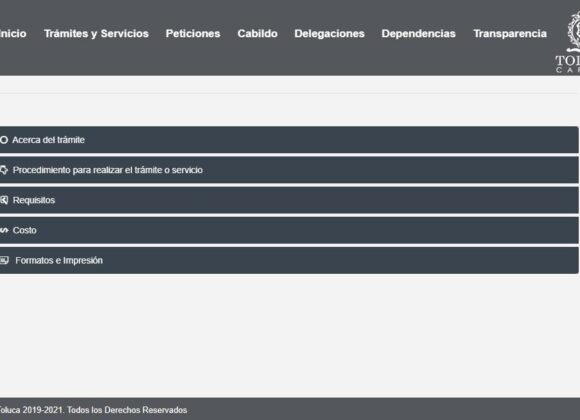Click the circle icon beside Acerca del trámite

[4, 140]
